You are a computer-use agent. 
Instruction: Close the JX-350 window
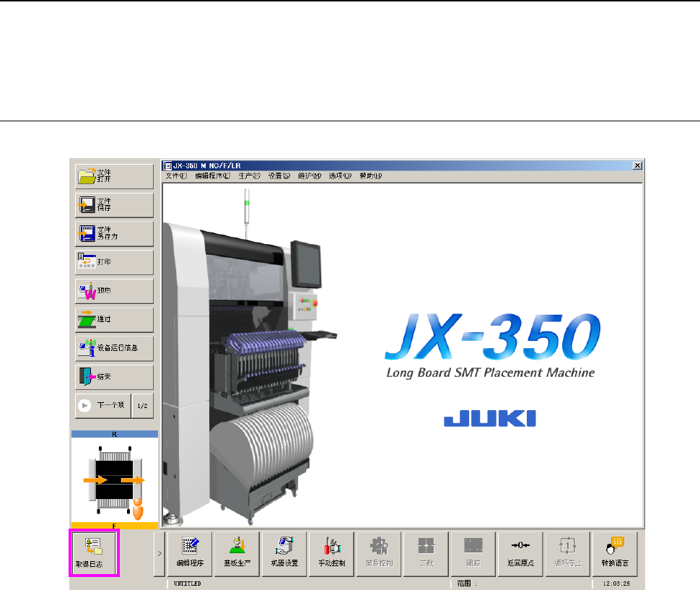tap(637, 165)
